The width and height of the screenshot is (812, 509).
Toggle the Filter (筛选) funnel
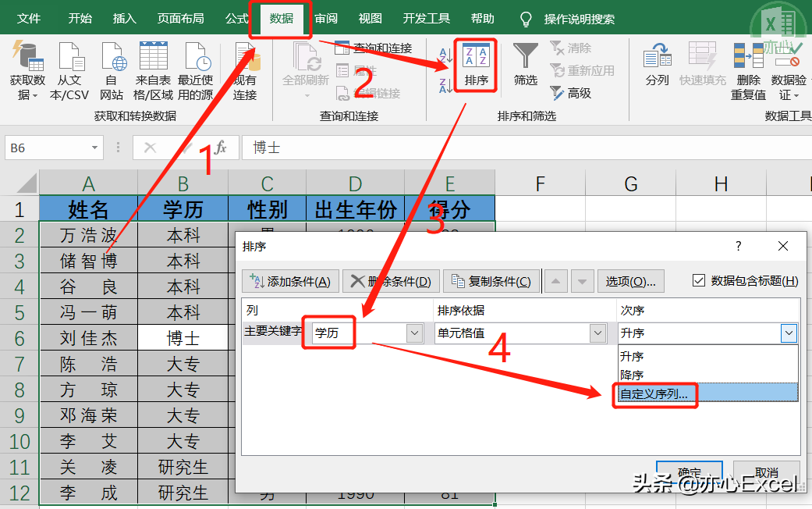coord(526,64)
